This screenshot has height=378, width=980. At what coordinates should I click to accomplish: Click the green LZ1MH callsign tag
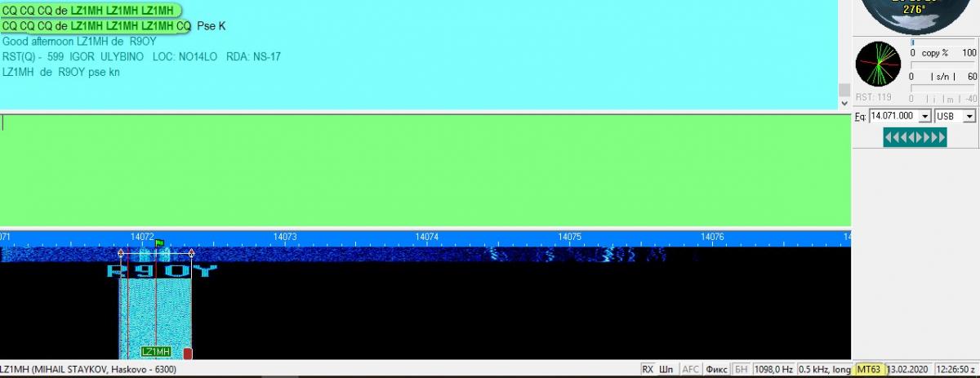tap(156, 352)
